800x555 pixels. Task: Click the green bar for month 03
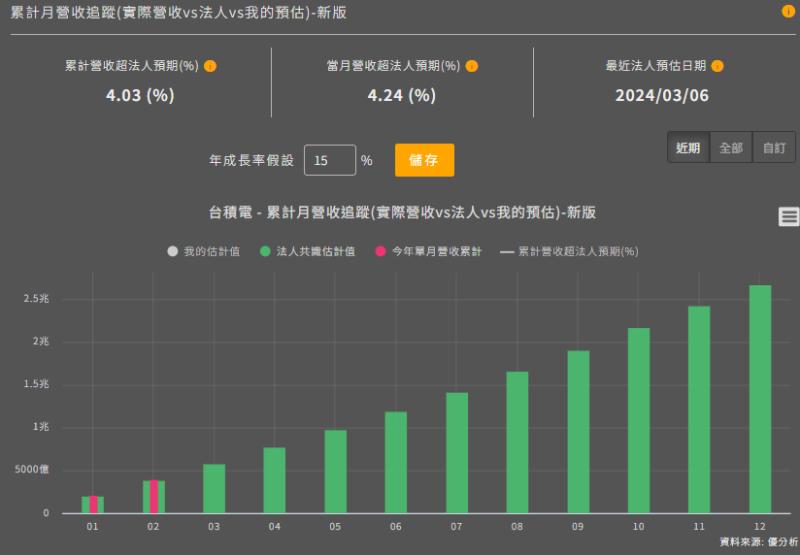point(214,488)
